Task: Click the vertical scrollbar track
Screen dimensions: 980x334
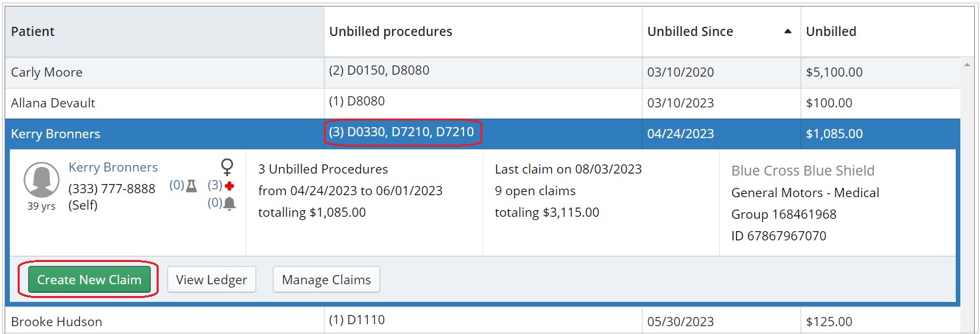Action: pyautogui.click(x=966, y=196)
